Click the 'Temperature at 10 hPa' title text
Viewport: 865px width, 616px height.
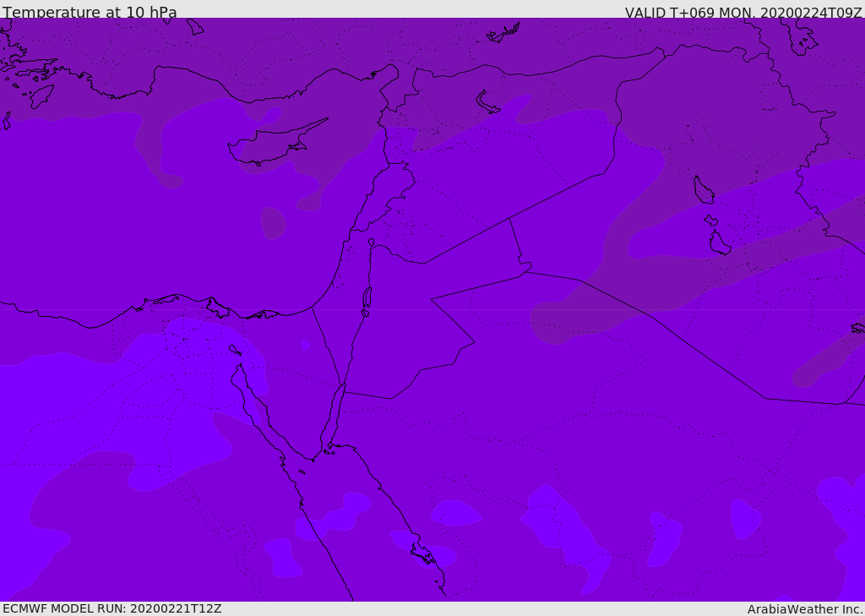(90, 12)
